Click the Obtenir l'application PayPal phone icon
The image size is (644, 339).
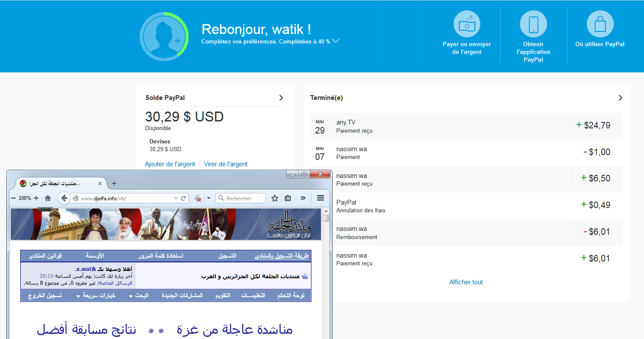pyautogui.click(x=533, y=24)
